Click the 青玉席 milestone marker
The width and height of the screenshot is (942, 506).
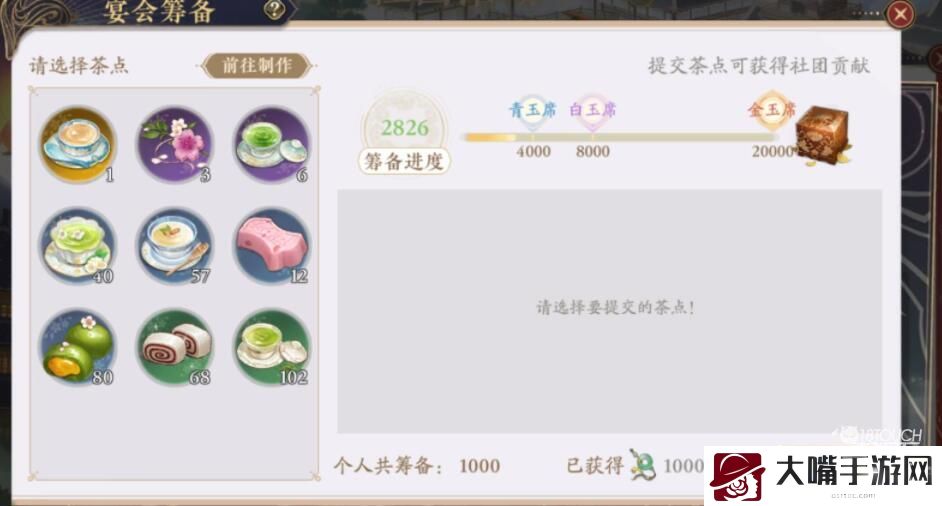[x=532, y=111]
